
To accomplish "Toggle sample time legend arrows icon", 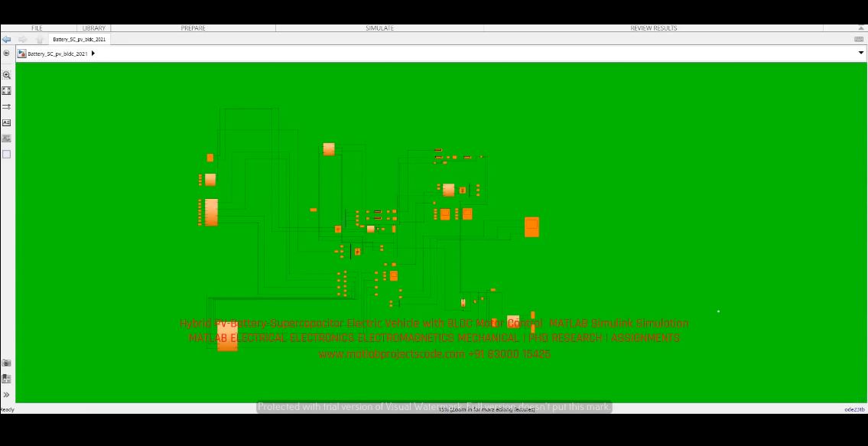I will (7, 106).
